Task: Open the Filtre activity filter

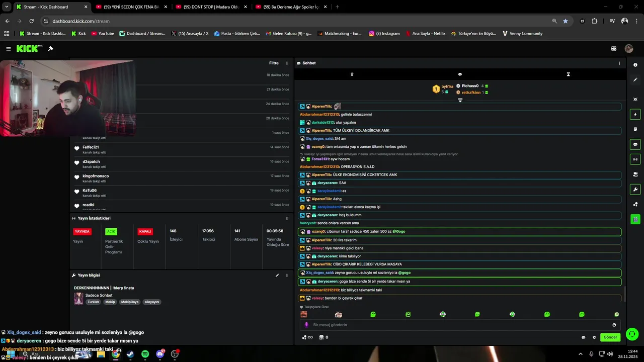Action: tap(274, 63)
